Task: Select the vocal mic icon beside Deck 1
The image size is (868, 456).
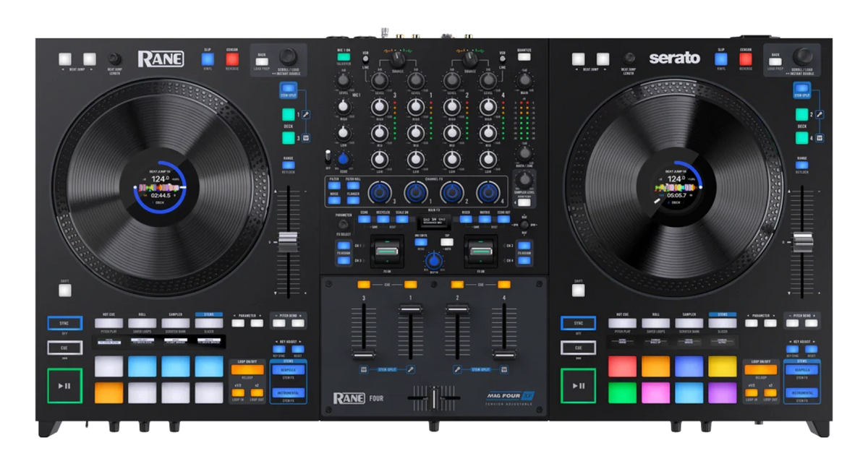Action: coord(306,114)
